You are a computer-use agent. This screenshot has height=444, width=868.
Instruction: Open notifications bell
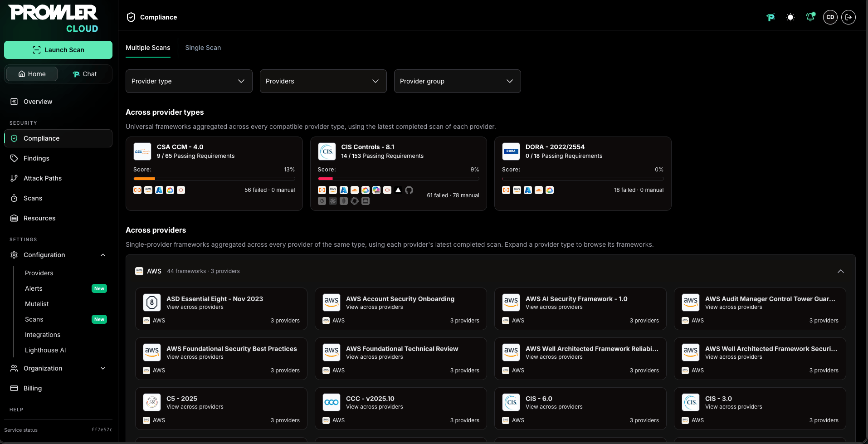point(810,17)
